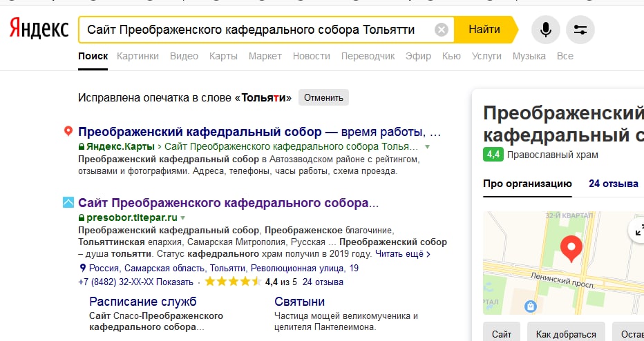The height and width of the screenshot is (341, 644).
Task: Clear the search query with X icon
Action: click(x=441, y=30)
